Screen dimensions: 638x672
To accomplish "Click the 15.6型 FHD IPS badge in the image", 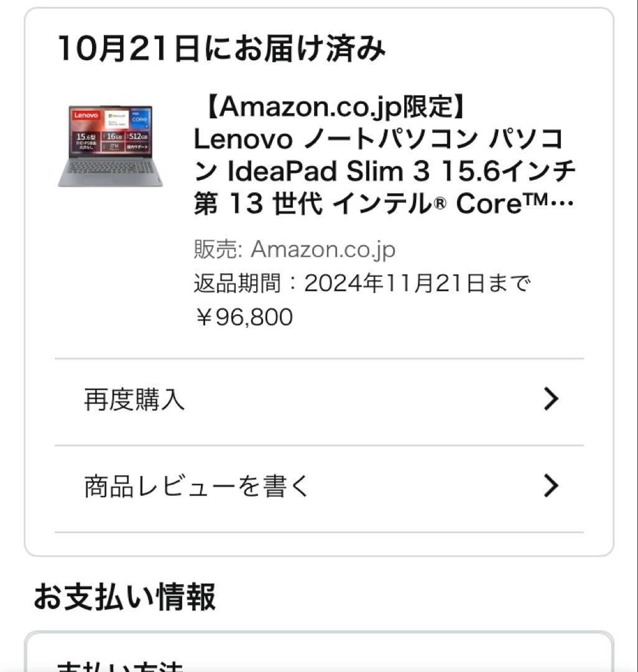I will click(86, 141).
